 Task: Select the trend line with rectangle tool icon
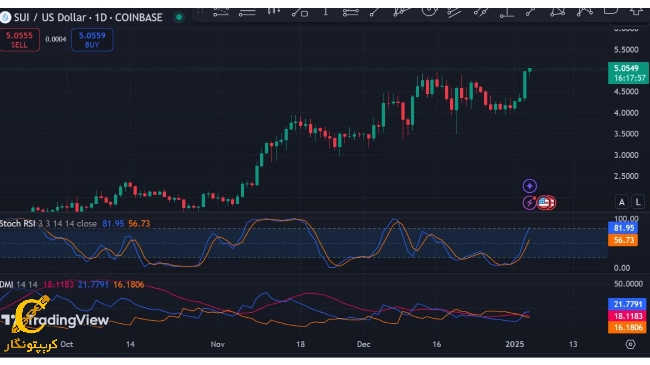pyautogui.click(x=299, y=12)
